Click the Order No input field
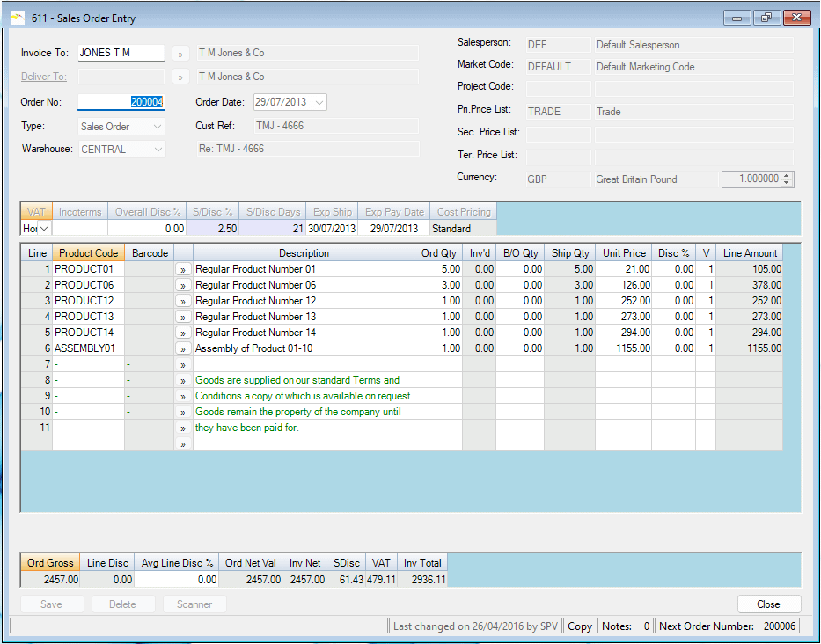Viewport: 821px width, 644px height. 121,102
